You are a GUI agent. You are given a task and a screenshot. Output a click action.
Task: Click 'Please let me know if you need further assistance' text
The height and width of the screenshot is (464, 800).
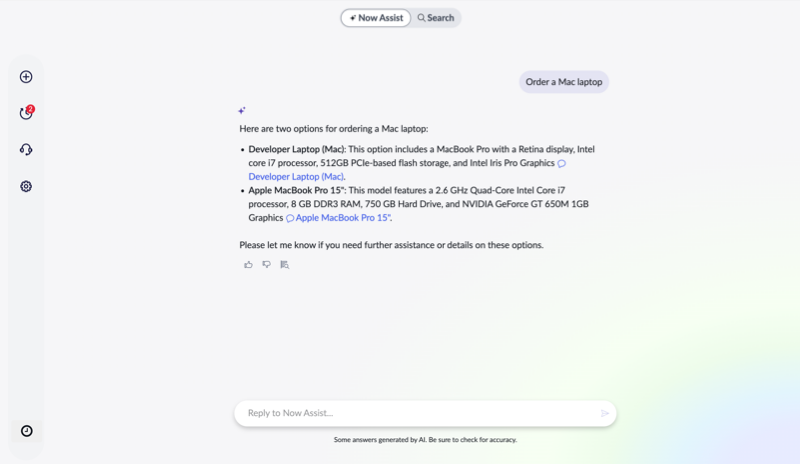tap(391, 245)
